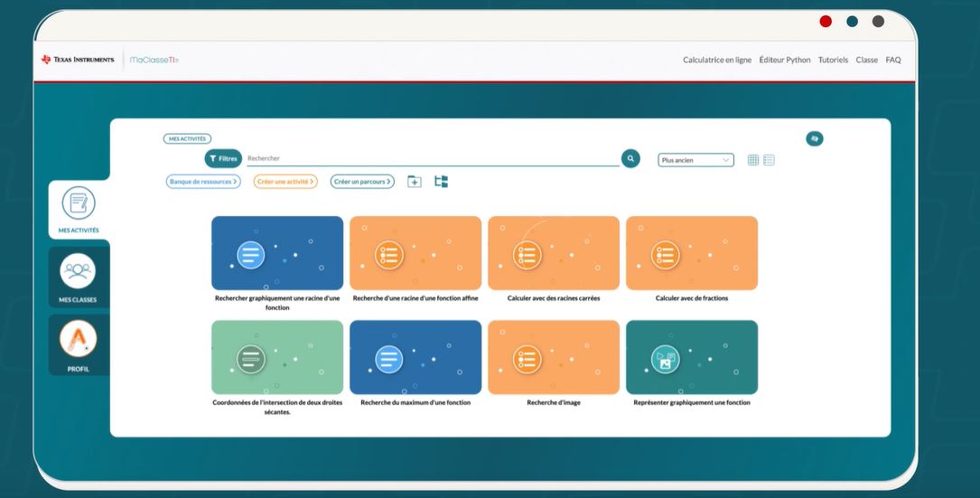Open Calculatrice en ligne from top menu

click(x=716, y=60)
